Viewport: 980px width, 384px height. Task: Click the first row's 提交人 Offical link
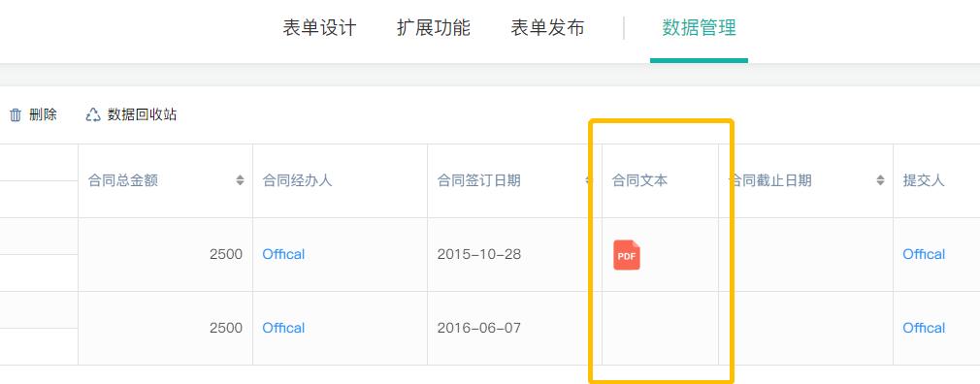point(924,254)
